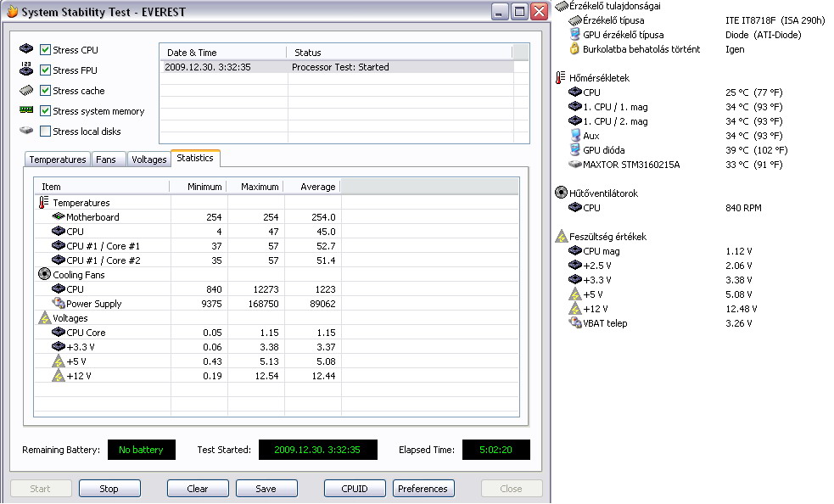Click the Average column header
Image resolution: width=834 pixels, height=504 pixels.
312,187
